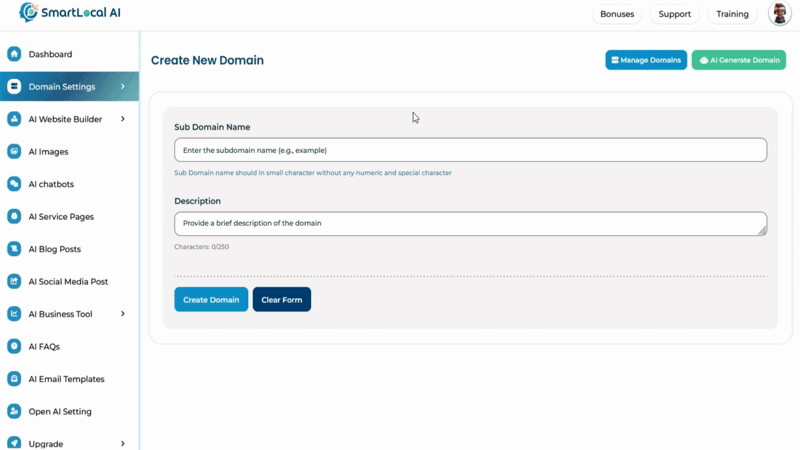
Task: Click the AI FAQs sidebar icon
Action: coord(14,346)
